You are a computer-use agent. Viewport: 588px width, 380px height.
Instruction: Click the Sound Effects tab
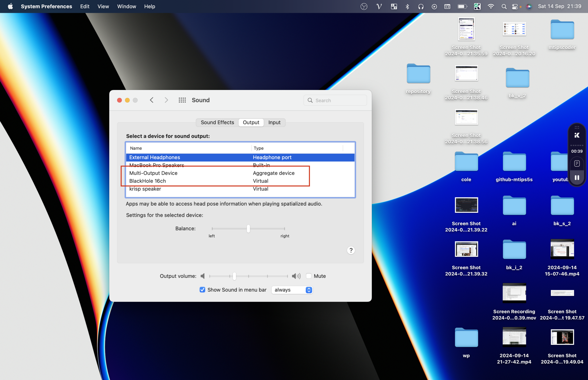217,122
